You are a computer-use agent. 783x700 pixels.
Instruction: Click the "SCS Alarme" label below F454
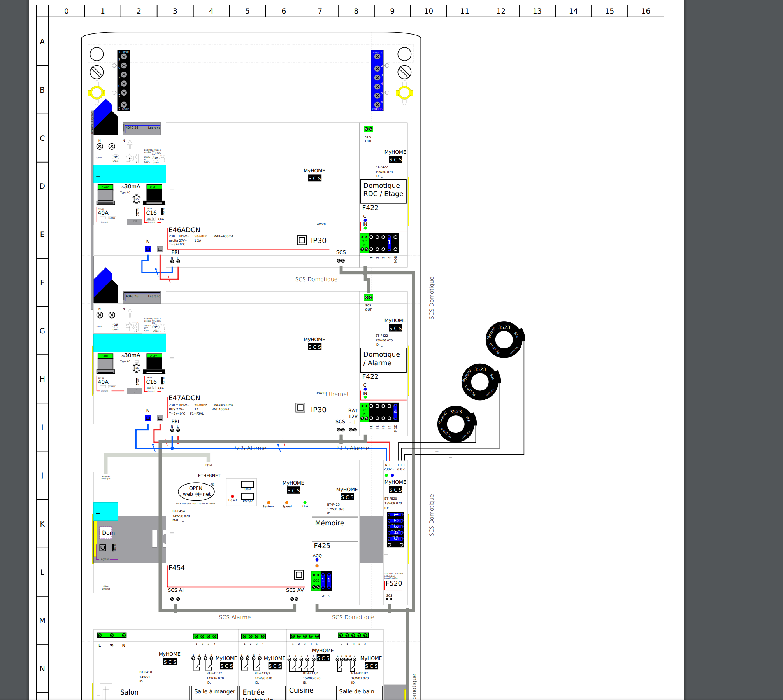(235, 617)
